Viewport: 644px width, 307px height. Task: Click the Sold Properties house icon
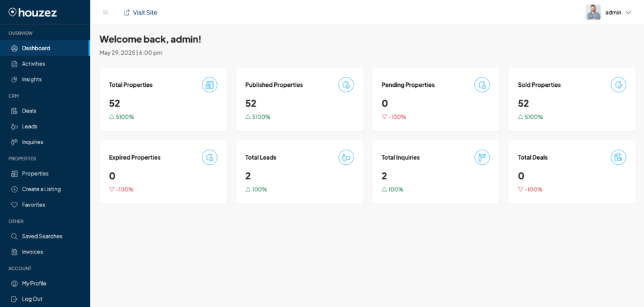click(618, 85)
